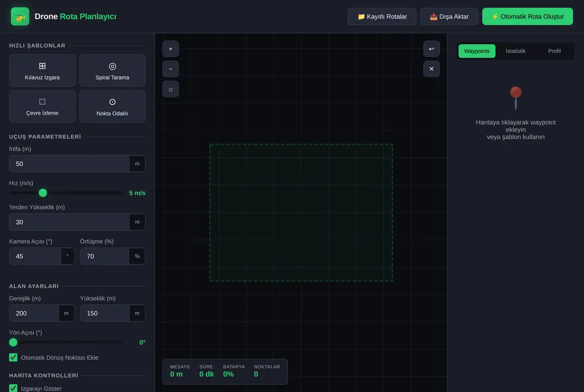Screen dimensions: 584x392
Task: Open Kayıtlı Rotalar
Action: click(382, 17)
